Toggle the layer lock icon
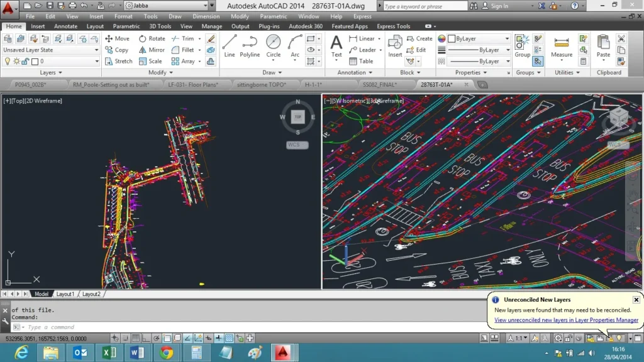644x362 pixels. 25,61
